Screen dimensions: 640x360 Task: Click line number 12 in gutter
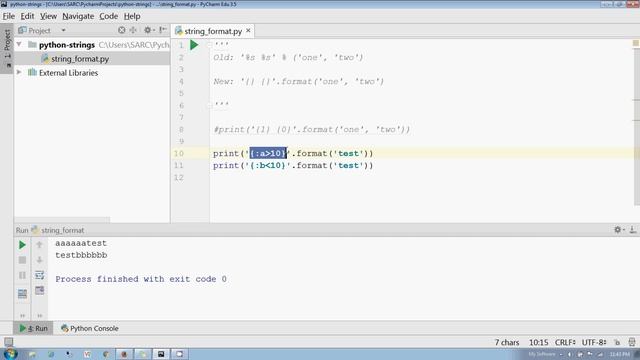tap(179, 178)
